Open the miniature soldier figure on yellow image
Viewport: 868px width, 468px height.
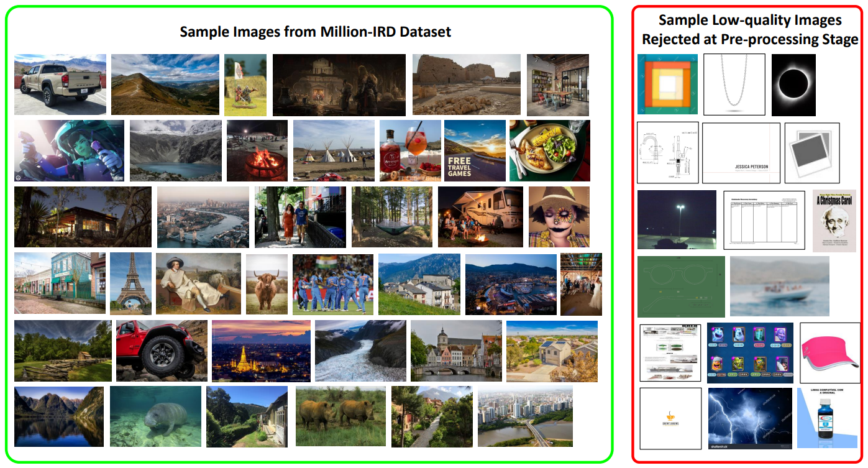245,85
